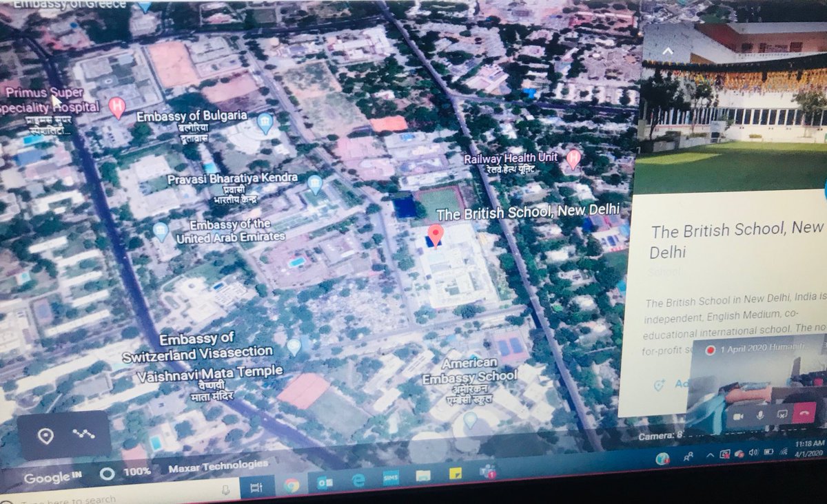Viewport: 827px width, 504px height.
Task: Click the Get Help icon in the taskbar
Action: coord(662,459)
